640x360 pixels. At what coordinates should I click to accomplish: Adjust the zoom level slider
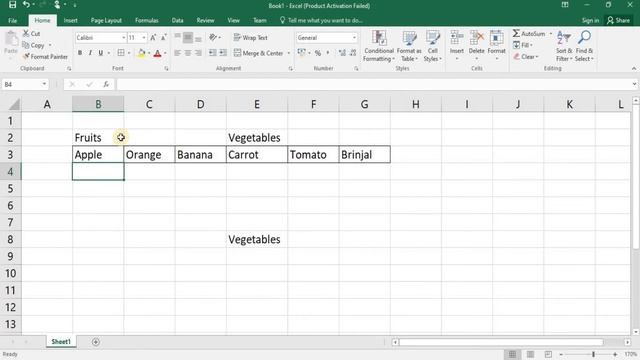point(593,354)
